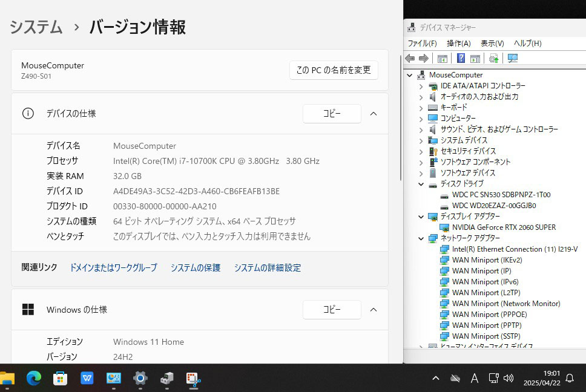Launch Microsoft Edge from the taskbar
The image size is (586, 392).
[x=34, y=379]
